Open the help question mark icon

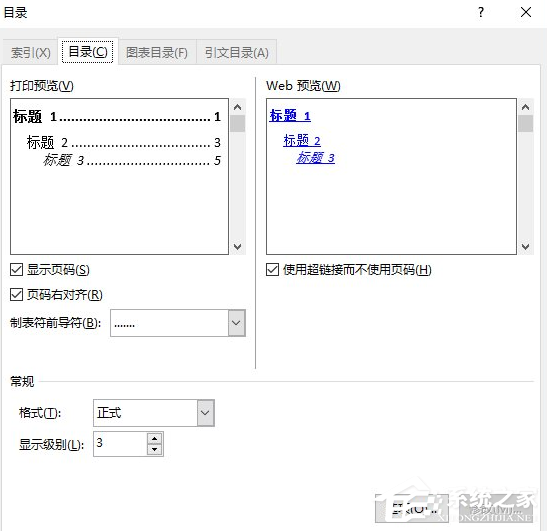(481, 13)
